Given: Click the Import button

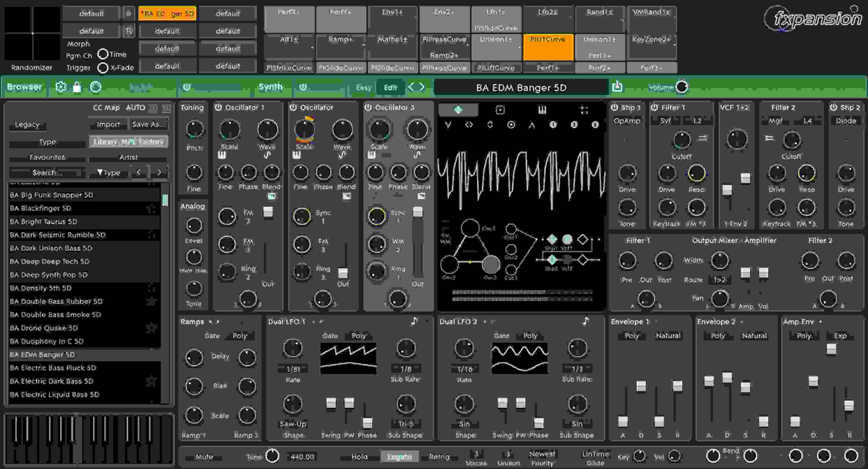Looking at the screenshot, I should 108,124.
